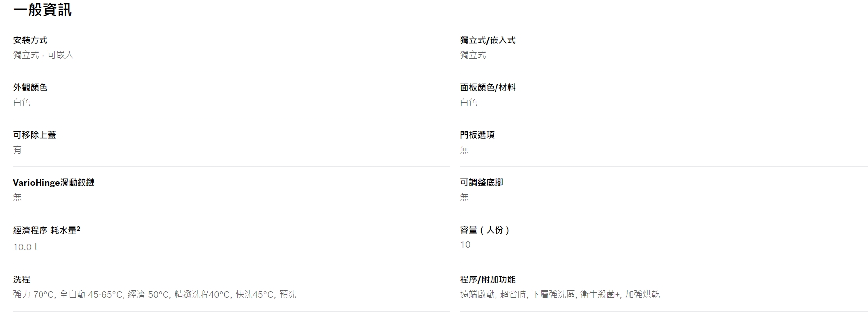
Task: Click the 門板選項 label
Action: coord(477,135)
